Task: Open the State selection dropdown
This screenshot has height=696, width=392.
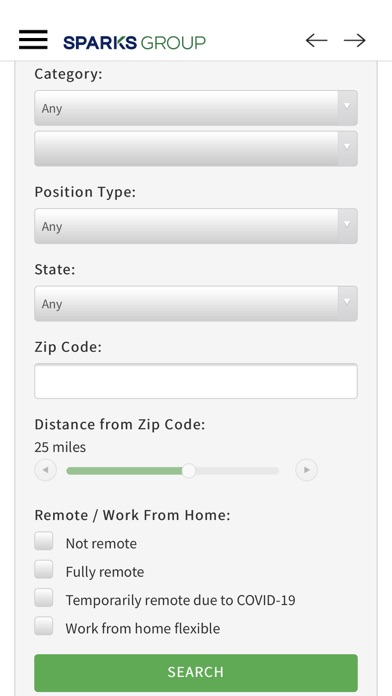Action: pos(196,304)
